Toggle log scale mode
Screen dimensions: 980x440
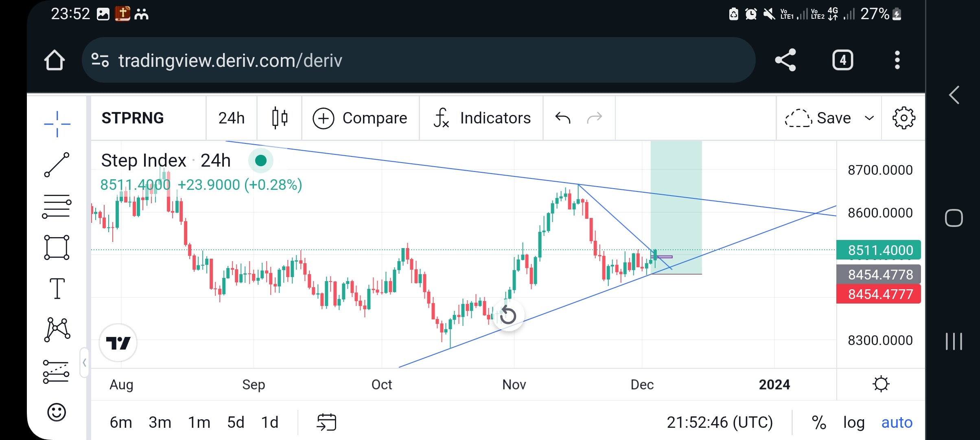[x=853, y=422]
